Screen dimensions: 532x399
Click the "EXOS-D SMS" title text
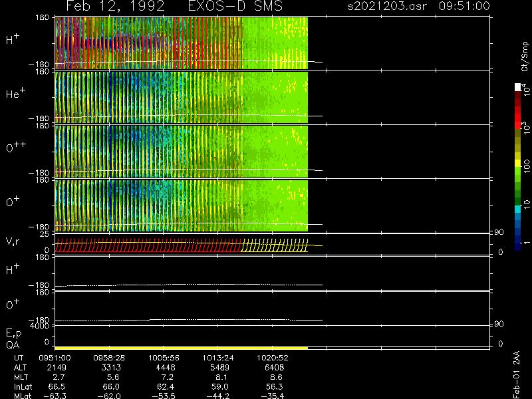tap(235, 6)
